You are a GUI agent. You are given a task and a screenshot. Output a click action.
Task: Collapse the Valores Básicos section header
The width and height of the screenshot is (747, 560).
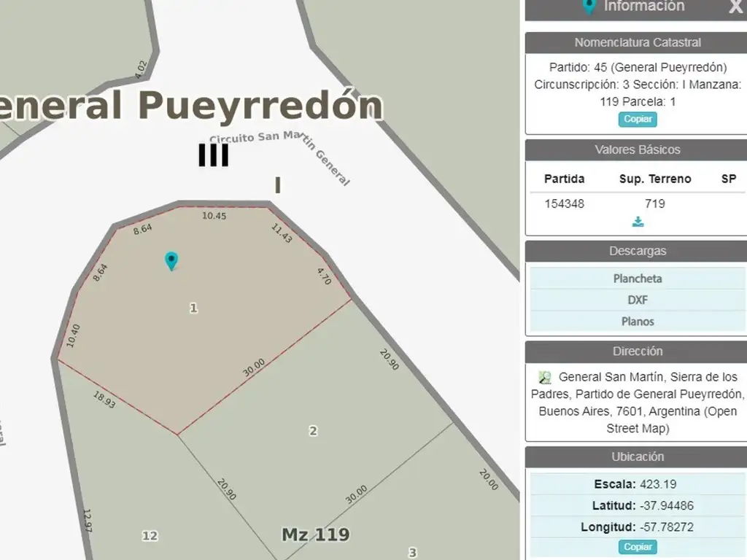pyautogui.click(x=638, y=149)
